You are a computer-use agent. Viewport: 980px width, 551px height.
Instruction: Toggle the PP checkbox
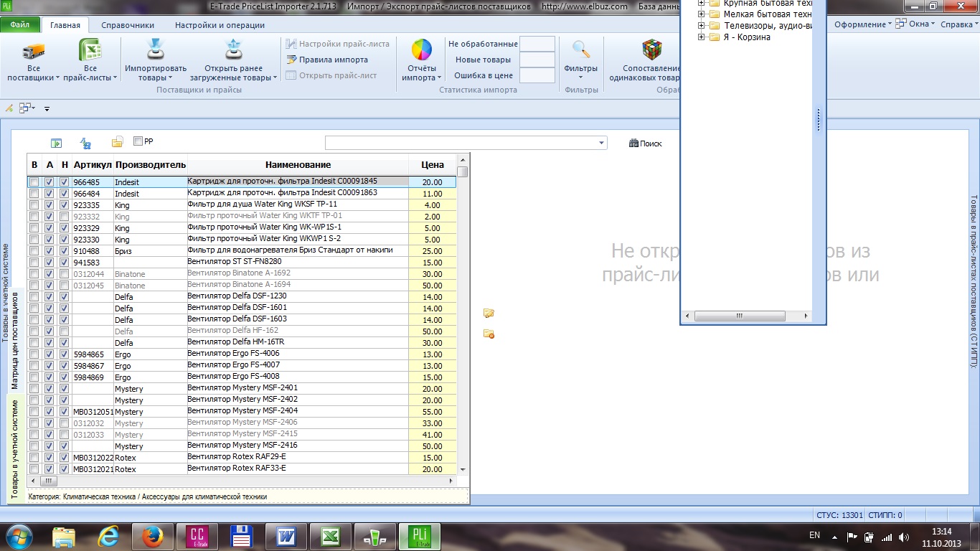pos(138,141)
